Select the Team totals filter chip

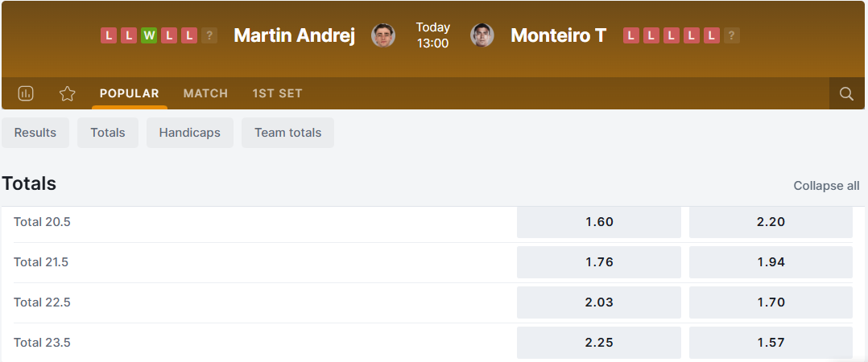pos(287,133)
